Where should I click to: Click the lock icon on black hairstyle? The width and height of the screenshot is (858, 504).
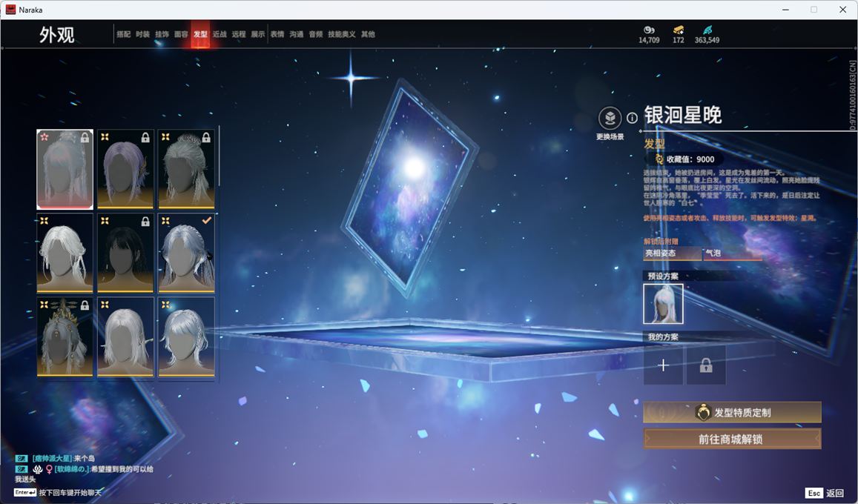pyautogui.click(x=145, y=222)
